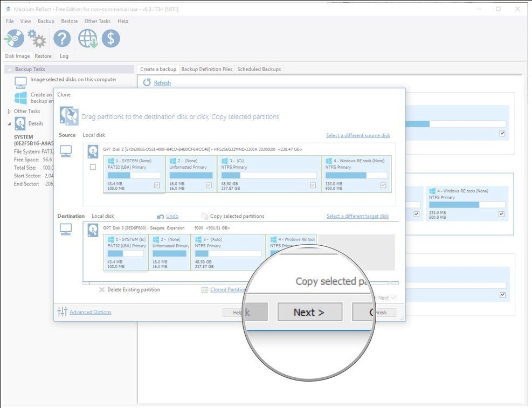Click the GPT Disk 3 hard drive icon

[93, 230]
